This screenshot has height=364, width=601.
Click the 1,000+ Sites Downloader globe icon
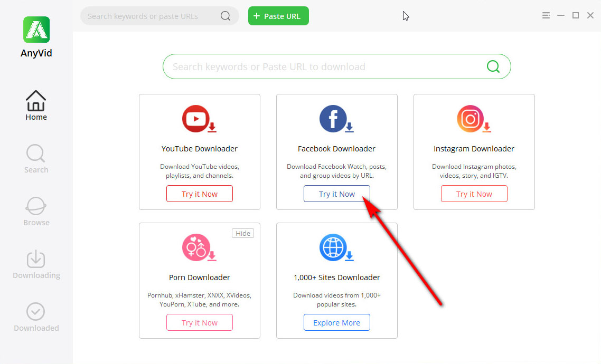coord(336,247)
